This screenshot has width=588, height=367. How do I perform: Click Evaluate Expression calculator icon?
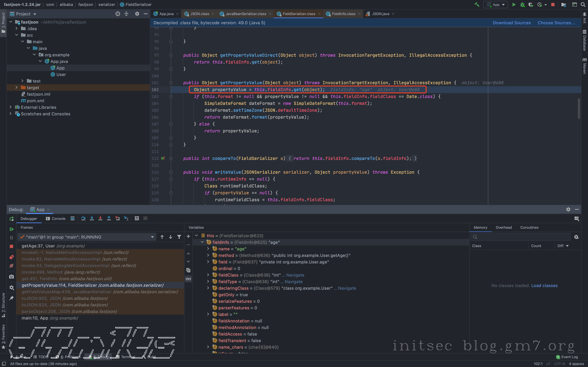tap(137, 218)
